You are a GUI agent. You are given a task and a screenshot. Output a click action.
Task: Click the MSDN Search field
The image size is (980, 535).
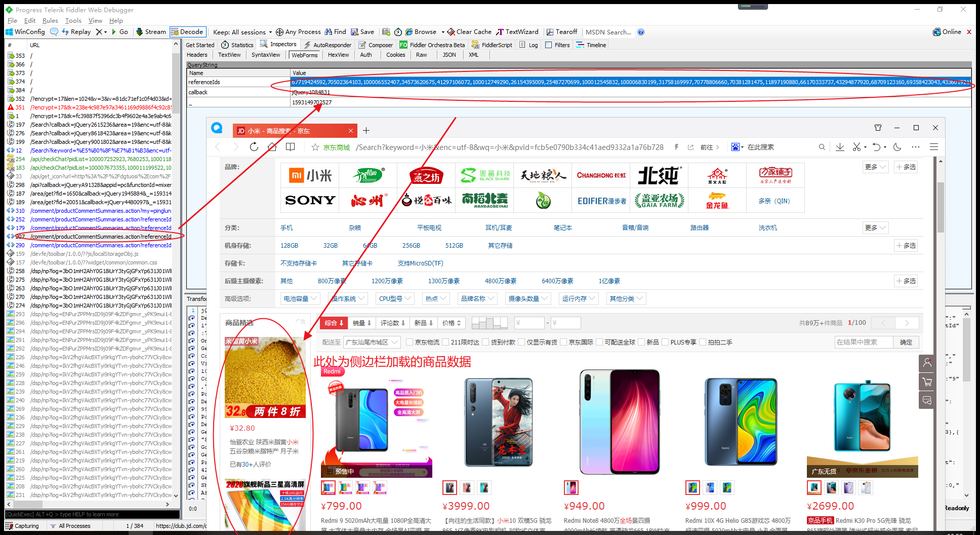(608, 32)
